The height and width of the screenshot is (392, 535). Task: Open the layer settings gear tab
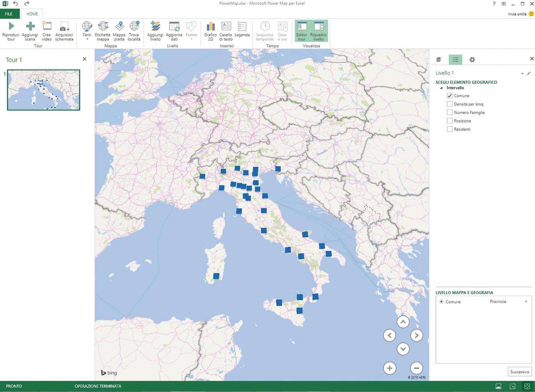coord(472,60)
